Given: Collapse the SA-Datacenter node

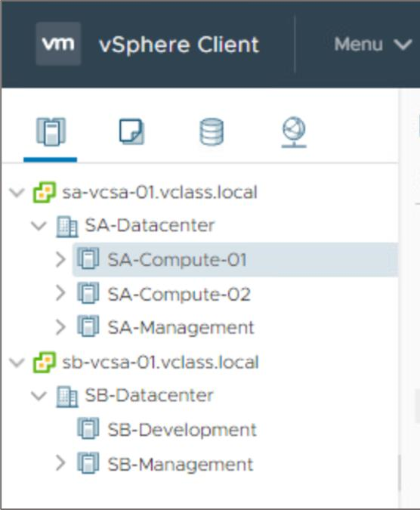Looking at the screenshot, I should tap(39, 225).
